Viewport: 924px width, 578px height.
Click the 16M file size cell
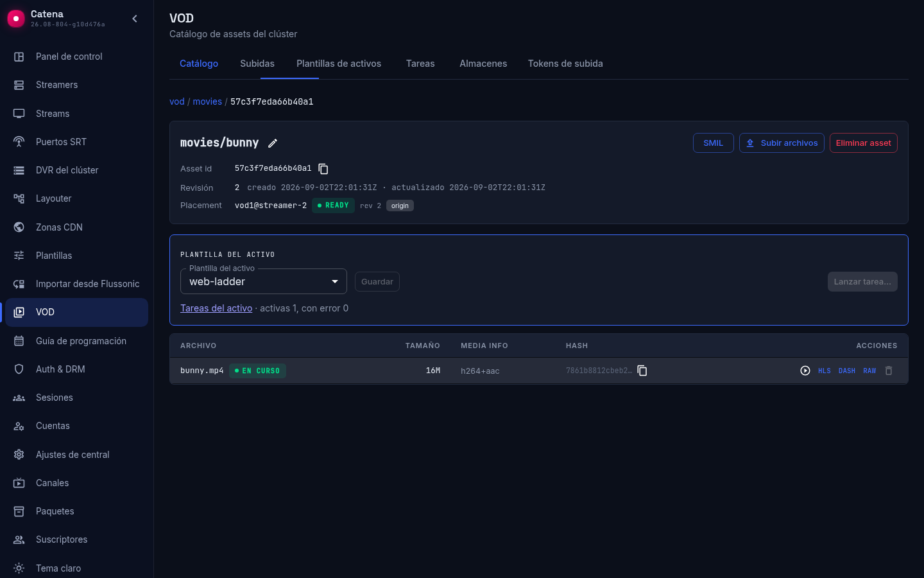pyautogui.click(x=433, y=371)
